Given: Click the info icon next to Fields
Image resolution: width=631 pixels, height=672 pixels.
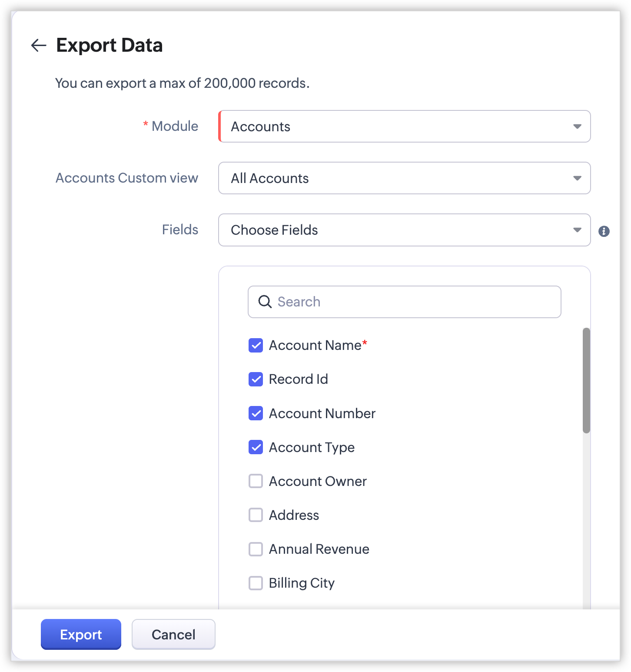Looking at the screenshot, I should pyautogui.click(x=604, y=231).
